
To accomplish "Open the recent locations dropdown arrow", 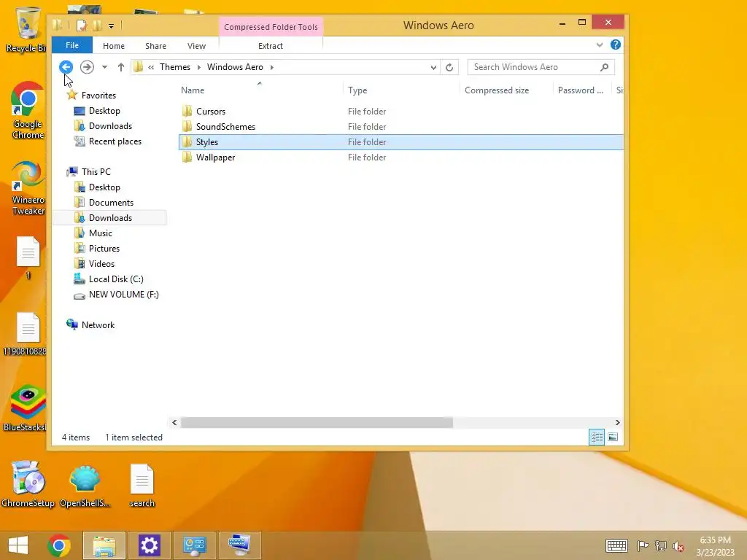I will pyautogui.click(x=104, y=67).
